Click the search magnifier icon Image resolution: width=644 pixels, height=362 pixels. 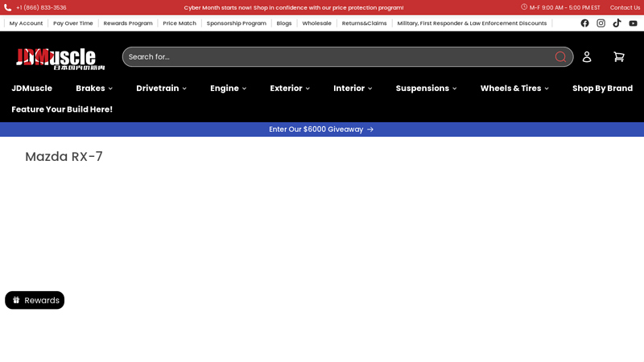560,56
